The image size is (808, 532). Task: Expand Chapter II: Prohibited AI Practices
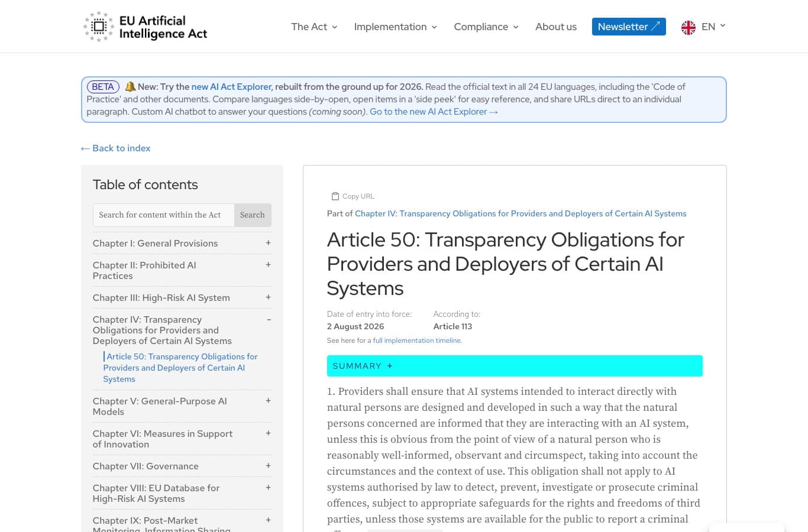268,265
